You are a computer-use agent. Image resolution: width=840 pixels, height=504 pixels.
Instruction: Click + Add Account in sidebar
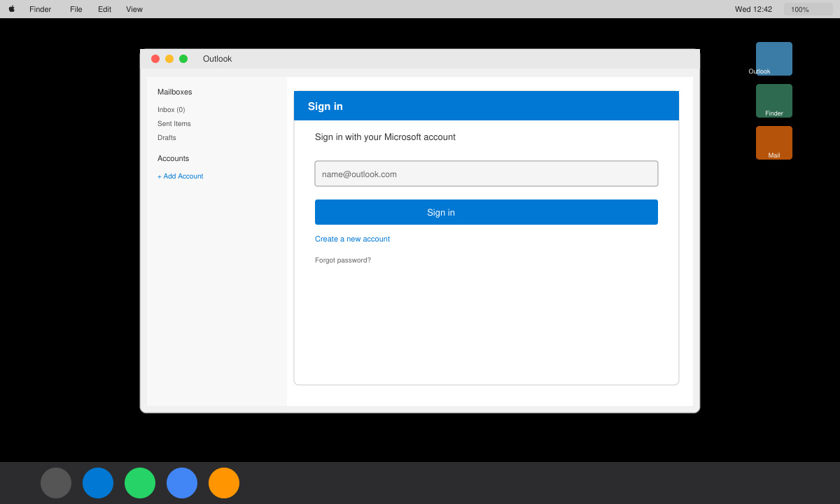[180, 176]
